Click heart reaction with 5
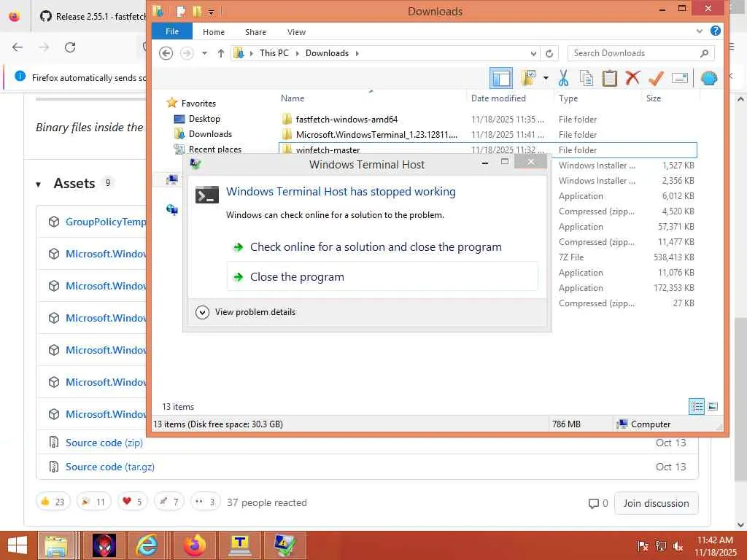This screenshot has height=560, width=747. [133, 502]
